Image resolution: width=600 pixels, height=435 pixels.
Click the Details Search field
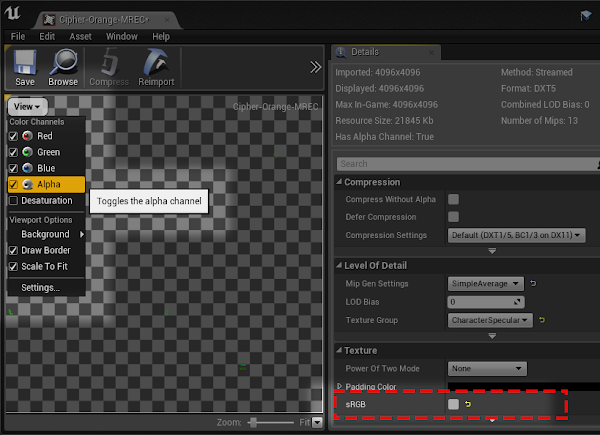point(468,164)
